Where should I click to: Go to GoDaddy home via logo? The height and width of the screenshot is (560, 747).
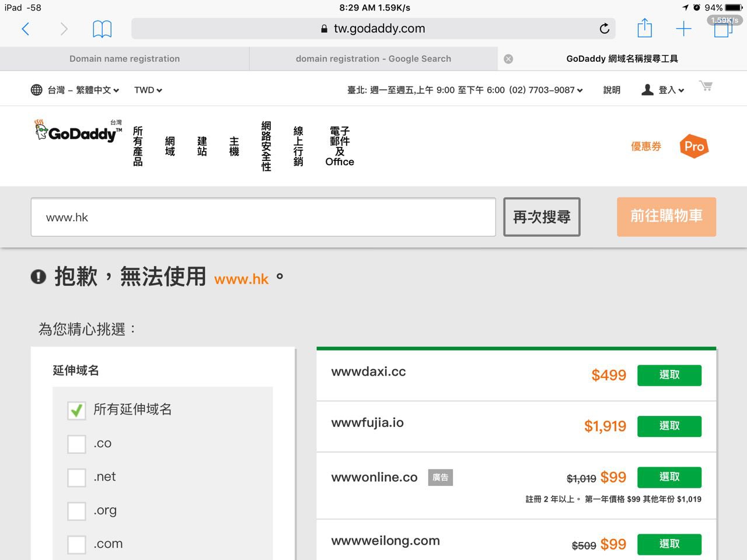coord(78,131)
